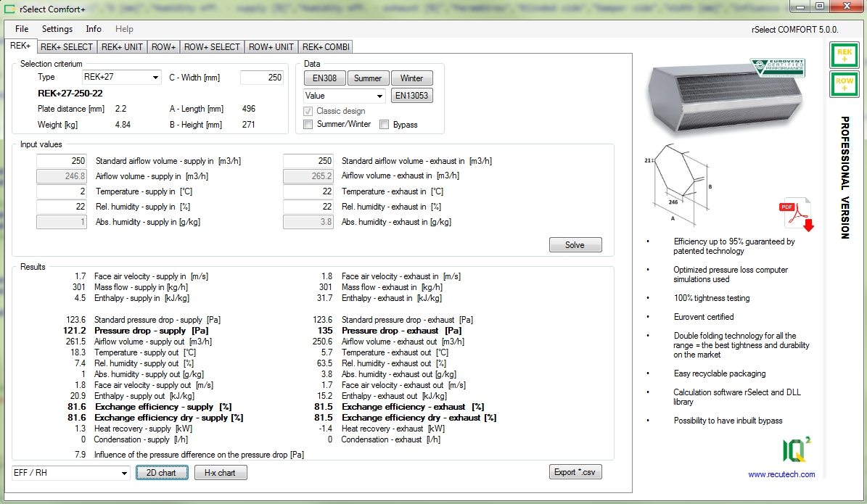Image resolution: width=867 pixels, height=504 pixels.
Task: Switch to the ROW+ SELECT tab
Action: tap(212, 47)
